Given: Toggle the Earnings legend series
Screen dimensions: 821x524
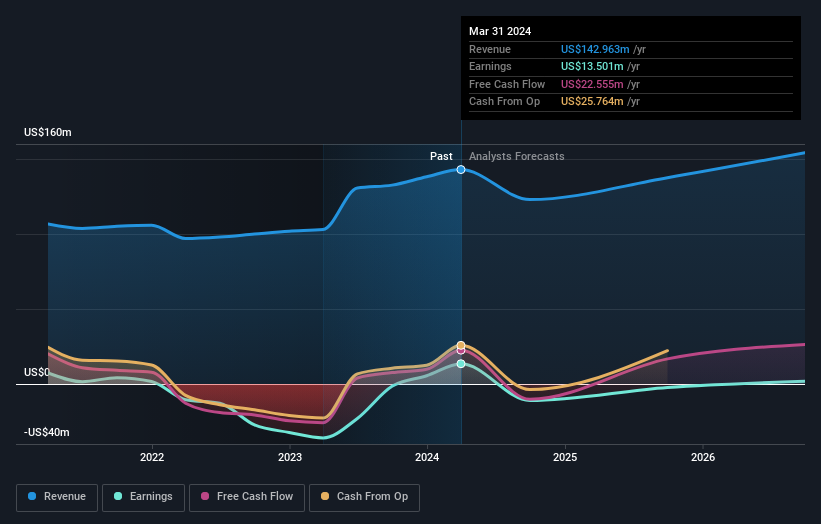Looking at the screenshot, I should [143, 497].
